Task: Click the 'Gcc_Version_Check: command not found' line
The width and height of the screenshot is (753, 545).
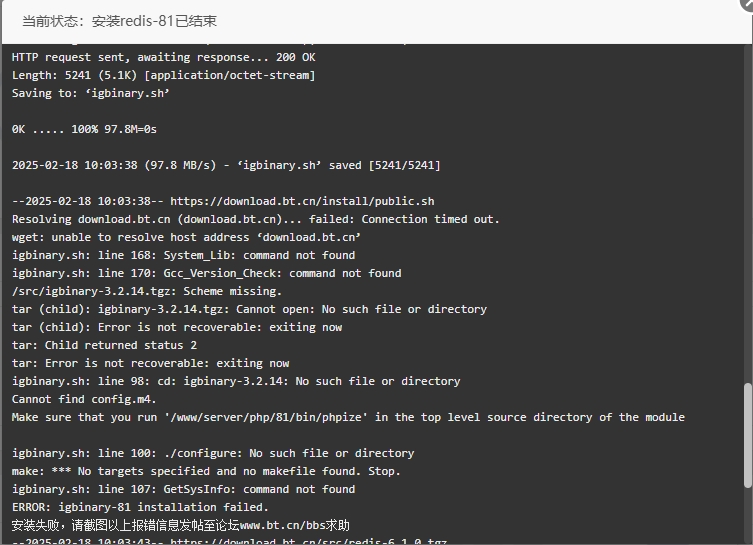Action: (x=206, y=273)
